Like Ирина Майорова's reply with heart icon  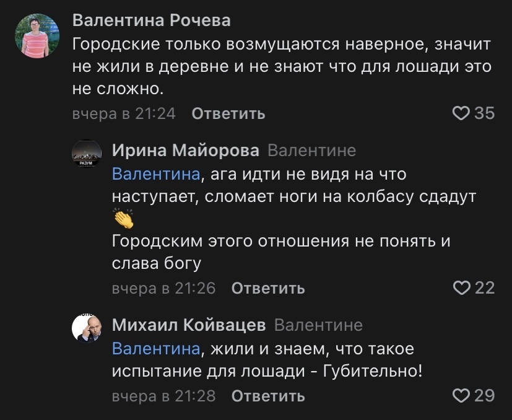[x=461, y=287]
